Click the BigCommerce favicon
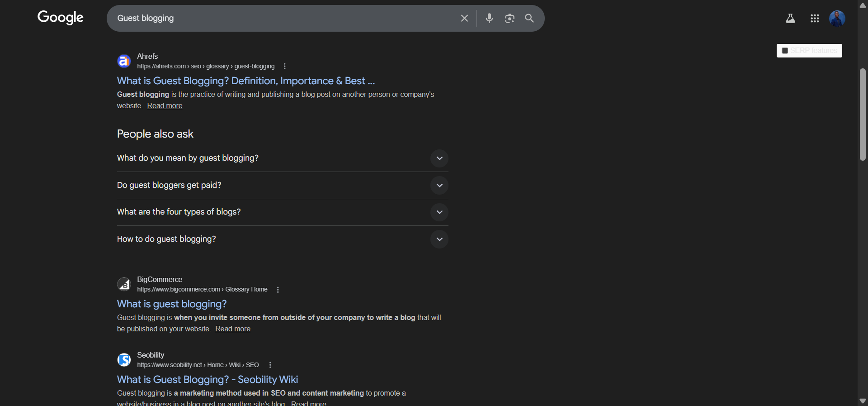This screenshot has width=868, height=406. (x=124, y=284)
